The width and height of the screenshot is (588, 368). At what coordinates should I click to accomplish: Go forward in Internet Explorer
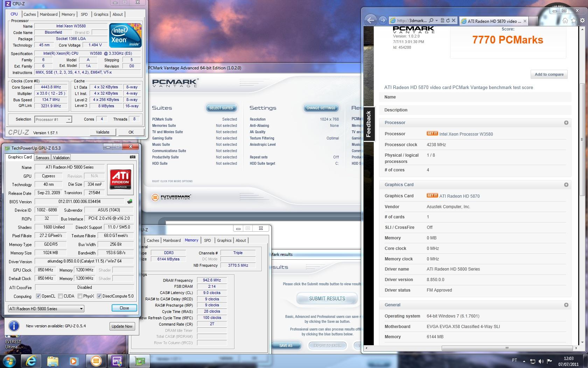[383, 20]
